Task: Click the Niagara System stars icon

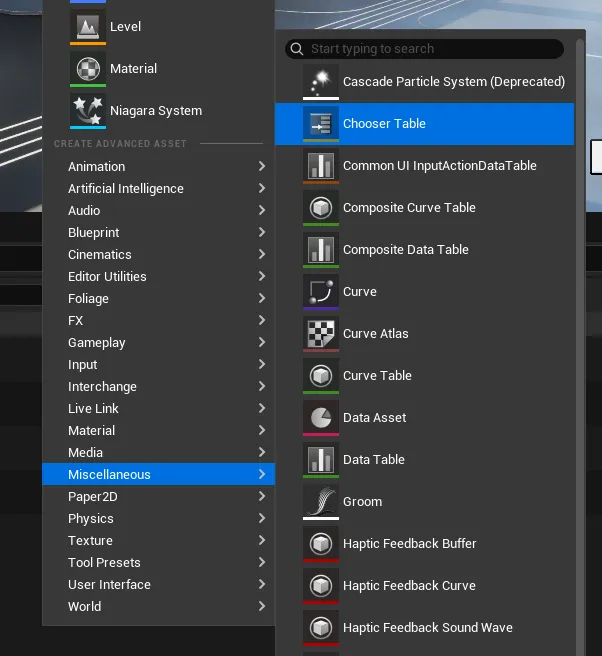Action: click(88, 111)
